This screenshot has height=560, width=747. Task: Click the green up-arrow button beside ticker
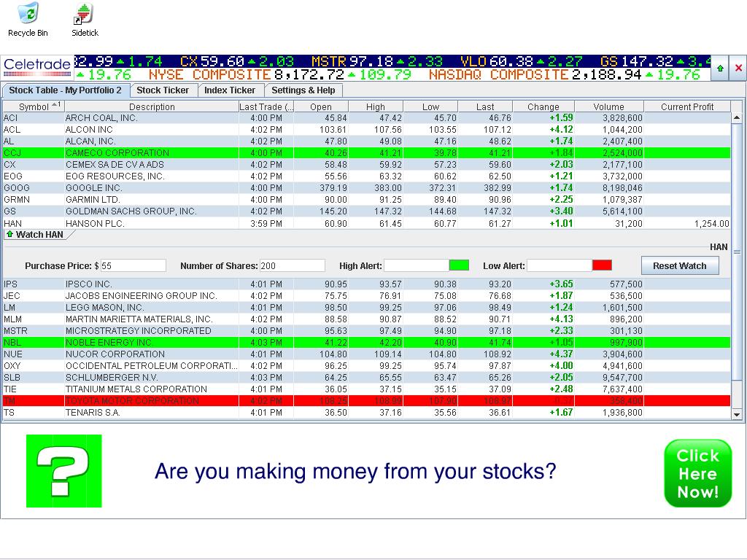point(720,68)
